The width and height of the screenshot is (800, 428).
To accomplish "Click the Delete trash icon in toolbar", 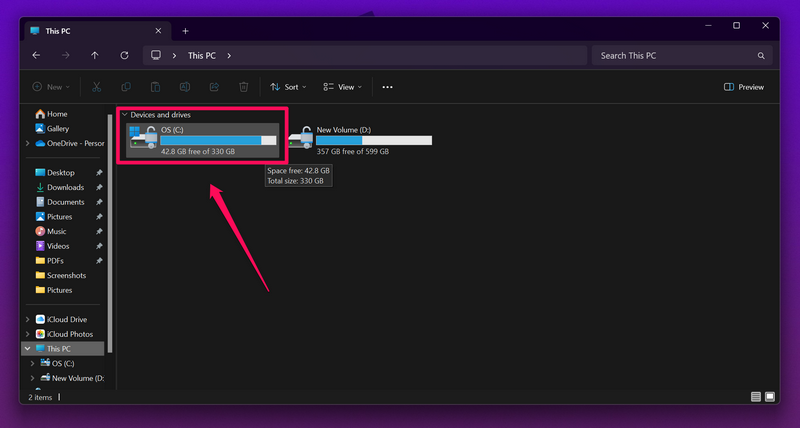I will point(244,87).
